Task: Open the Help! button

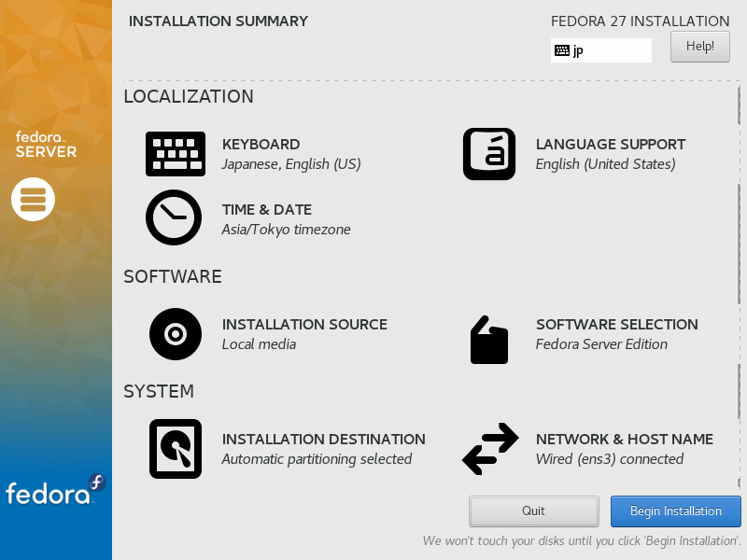Action: [x=699, y=47]
